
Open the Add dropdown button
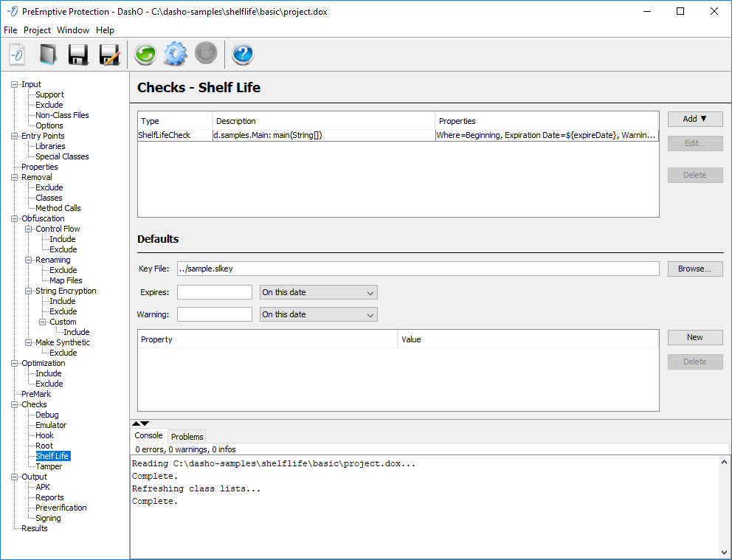tap(694, 119)
